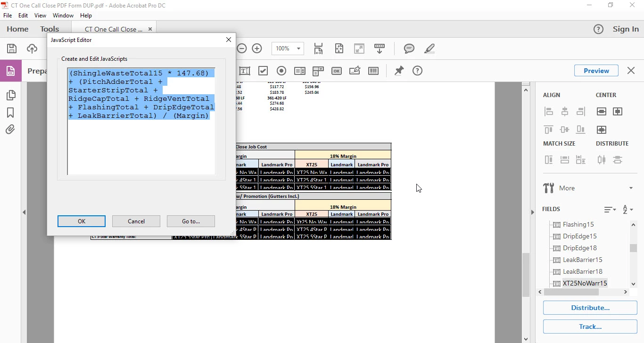Collapse the right pane arrow
The width and height of the screenshot is (644, 343).
(x=533, y=212)
